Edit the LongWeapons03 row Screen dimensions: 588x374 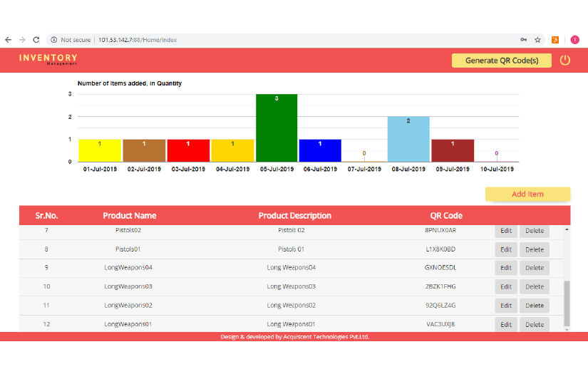506,286
